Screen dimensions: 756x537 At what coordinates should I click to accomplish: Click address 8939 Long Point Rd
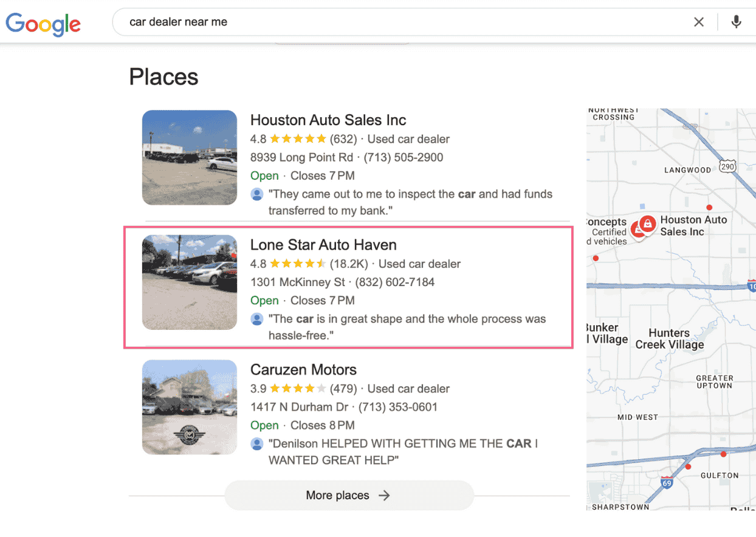(301, 157)
